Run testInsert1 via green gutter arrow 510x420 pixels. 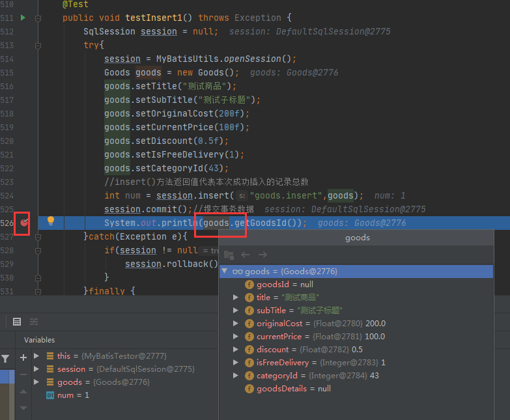click(x=23, y=18)
